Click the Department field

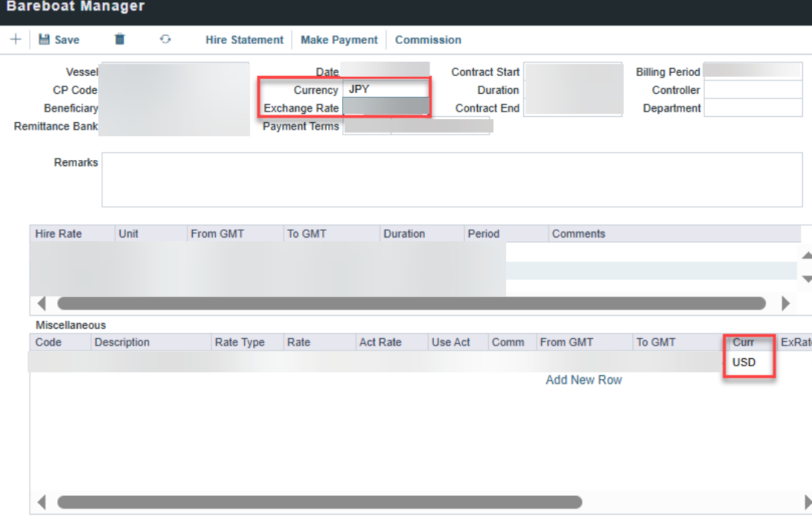(x=752, y=108)
